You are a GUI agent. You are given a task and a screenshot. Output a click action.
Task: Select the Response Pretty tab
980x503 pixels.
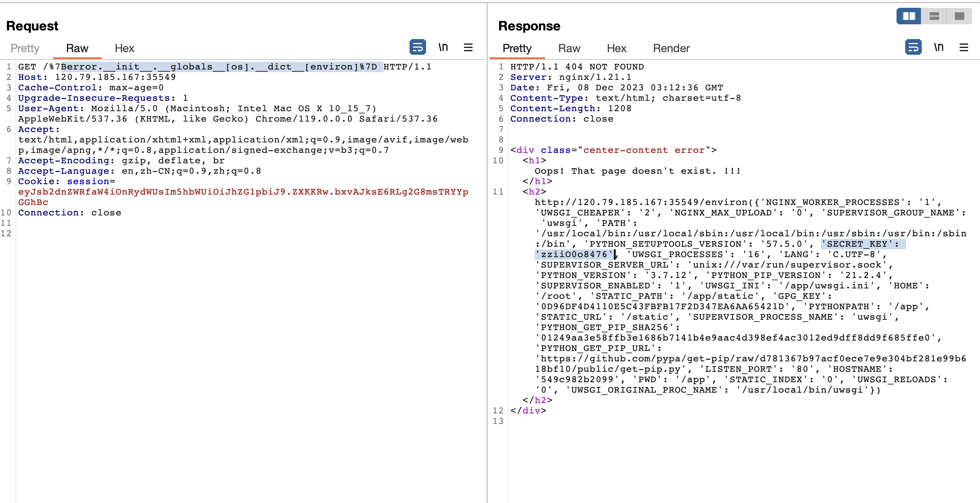517,48
